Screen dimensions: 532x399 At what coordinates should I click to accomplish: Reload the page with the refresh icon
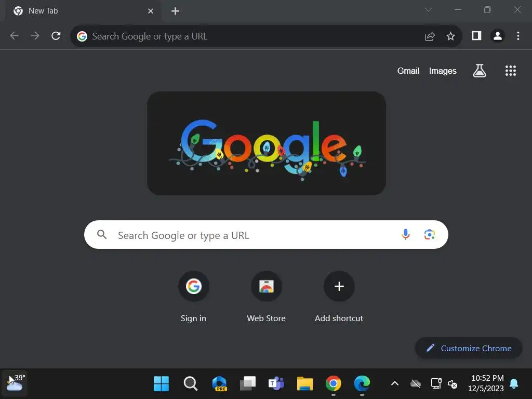56,36
